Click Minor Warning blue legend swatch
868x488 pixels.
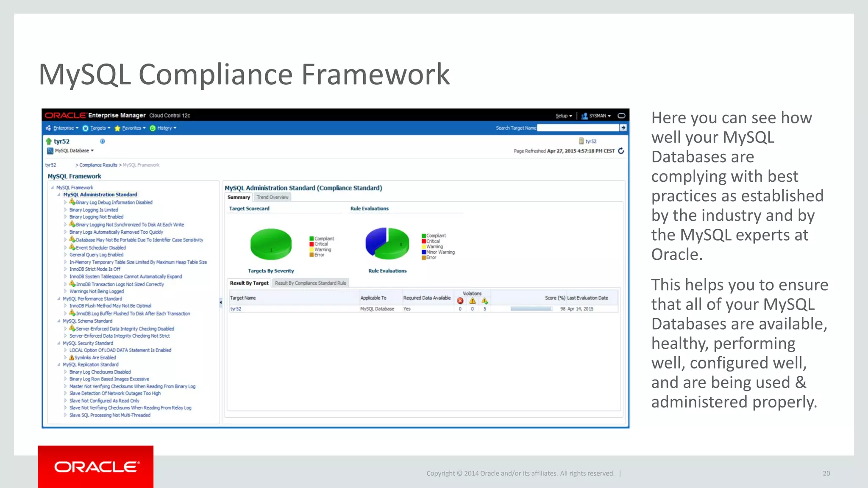(424, 252)
